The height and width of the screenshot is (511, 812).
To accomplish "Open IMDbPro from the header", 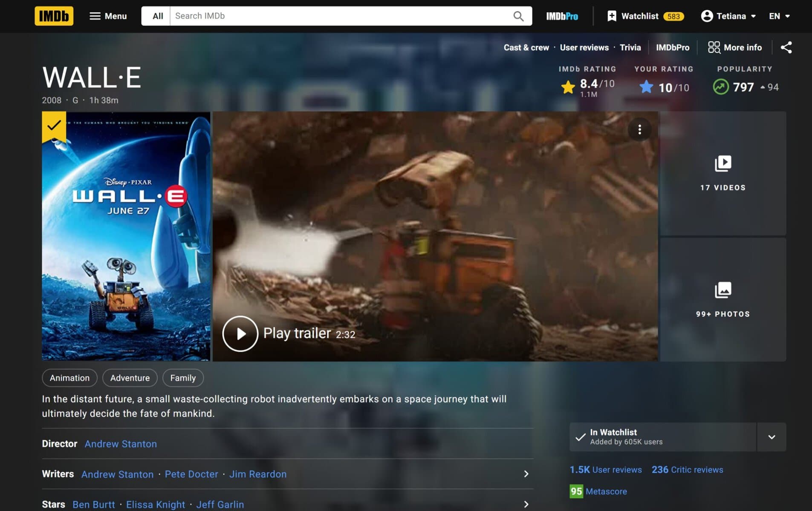I will [x=562, y=16].
